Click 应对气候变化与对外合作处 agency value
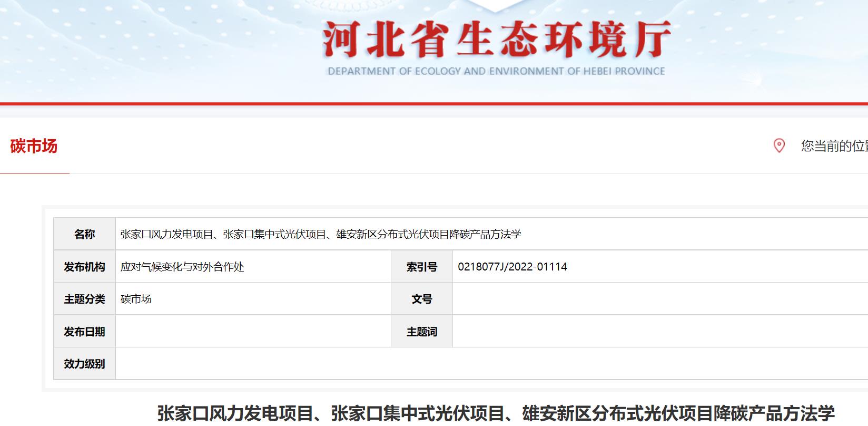The image size is (868, 426). click(x=182, y=267)
